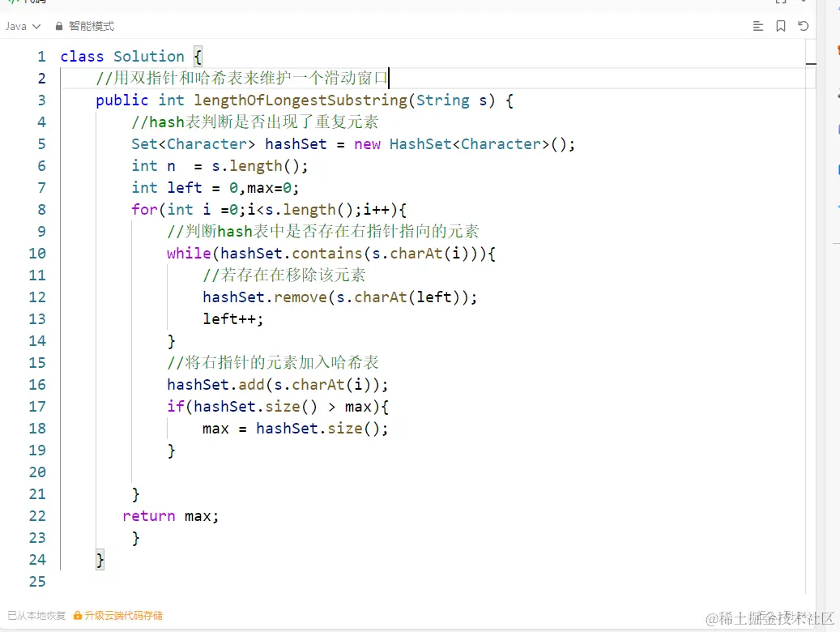Viewport: 840px width, 632px height.
Task: Click the bookmark icon in editor toolbar
Action: (781, 26)
